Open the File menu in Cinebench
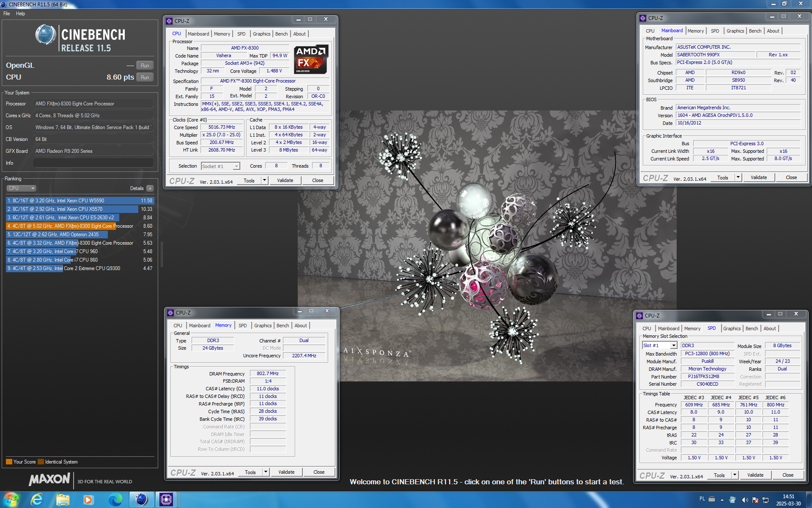The width and height of the screenshot is (812, 508). click(x=7, y=14)
